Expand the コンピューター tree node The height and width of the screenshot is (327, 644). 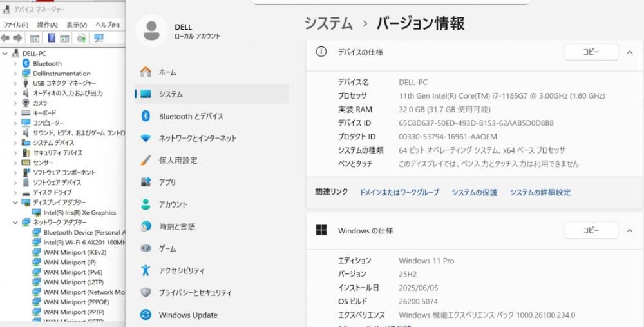click(x=15, y=123)
